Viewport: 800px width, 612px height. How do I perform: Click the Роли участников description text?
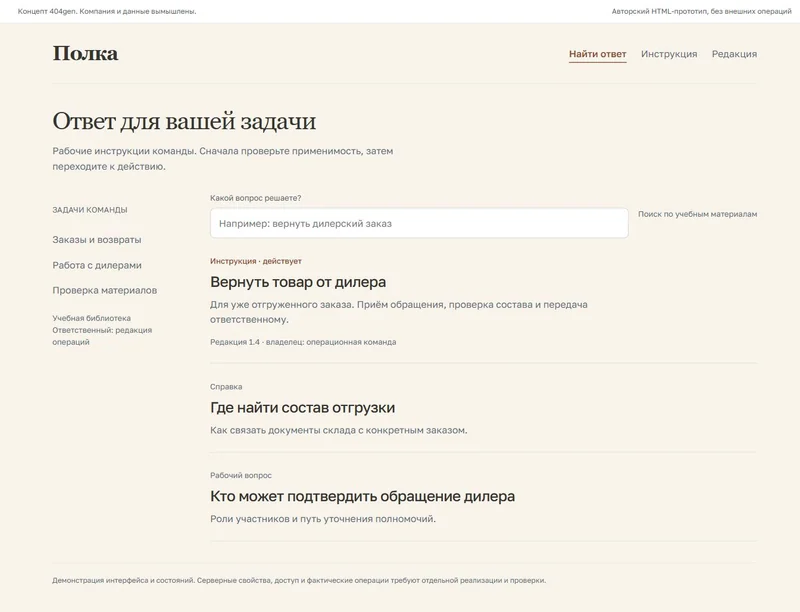click(323, 519)
